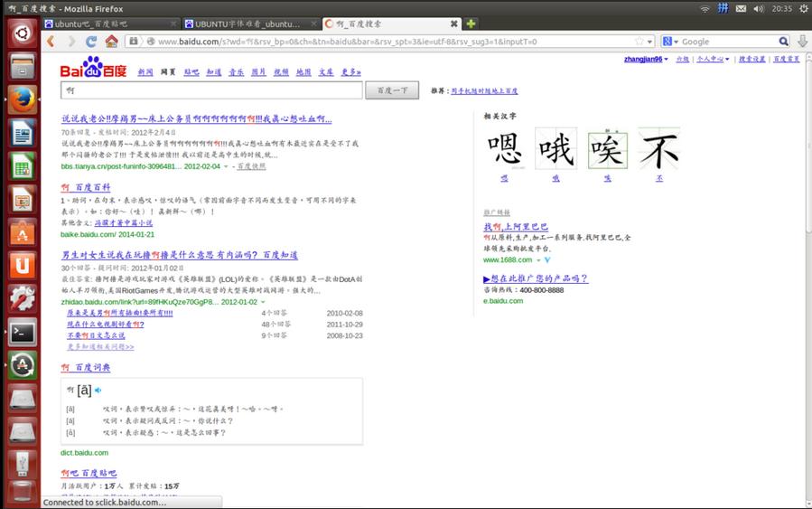Image resolution: width=812 pixels, height=509 pixels.
Task: Play the pronunciation speaker icon next to [ā]
Action: tap(98, 391)
